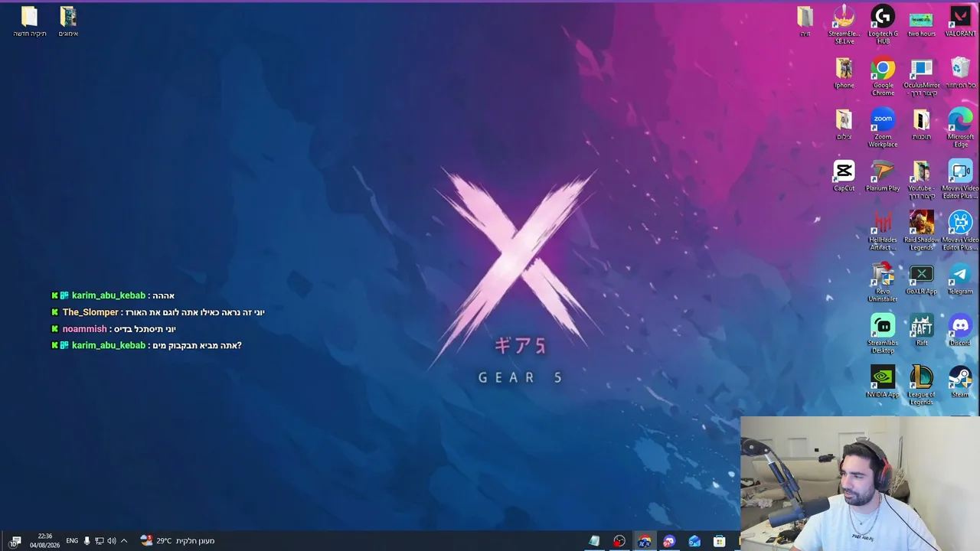The image size is (980, 551).
Task: Select the Iphone folder
Action: click(x=844, y=73)
